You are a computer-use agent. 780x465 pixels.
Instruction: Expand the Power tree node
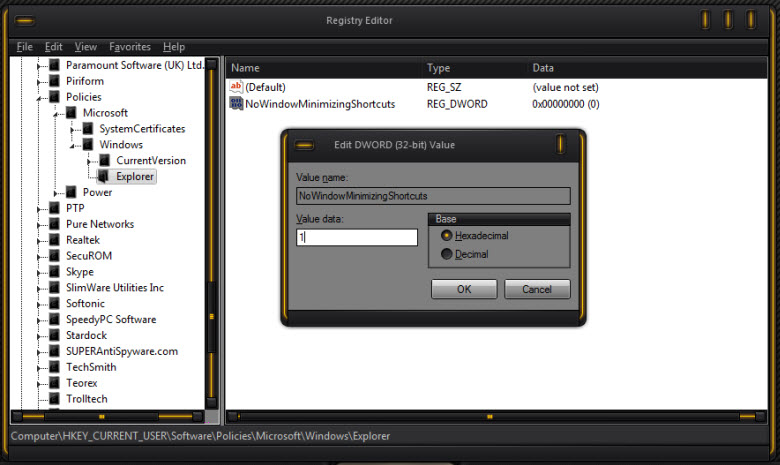[x=56, y=193]
